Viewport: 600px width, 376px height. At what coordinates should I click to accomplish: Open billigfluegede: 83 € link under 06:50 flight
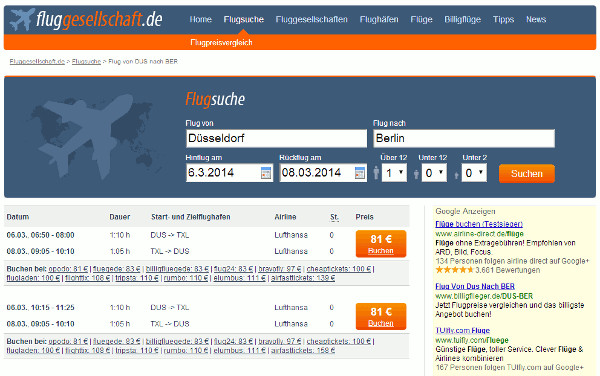click(x=177, y=269)
